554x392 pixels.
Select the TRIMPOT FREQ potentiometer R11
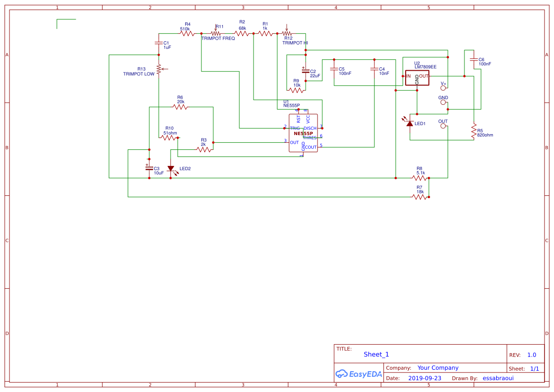[x=216, y=32]
